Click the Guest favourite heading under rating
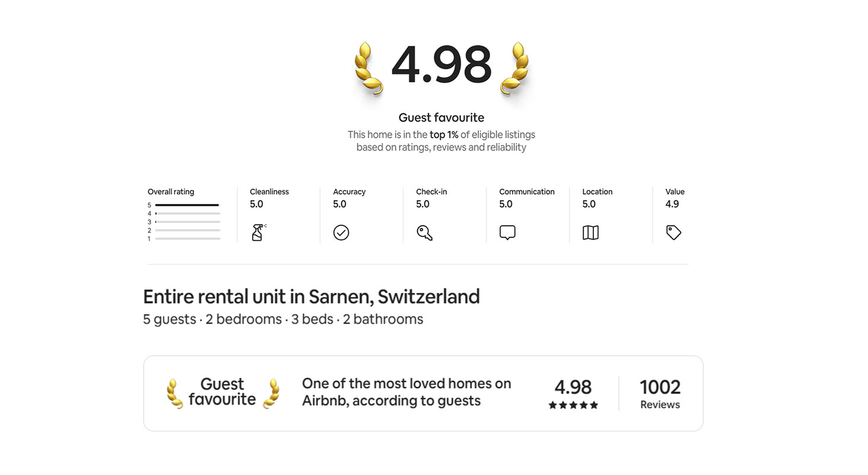This screenshot has width=868, height=475. click(441, 117)
